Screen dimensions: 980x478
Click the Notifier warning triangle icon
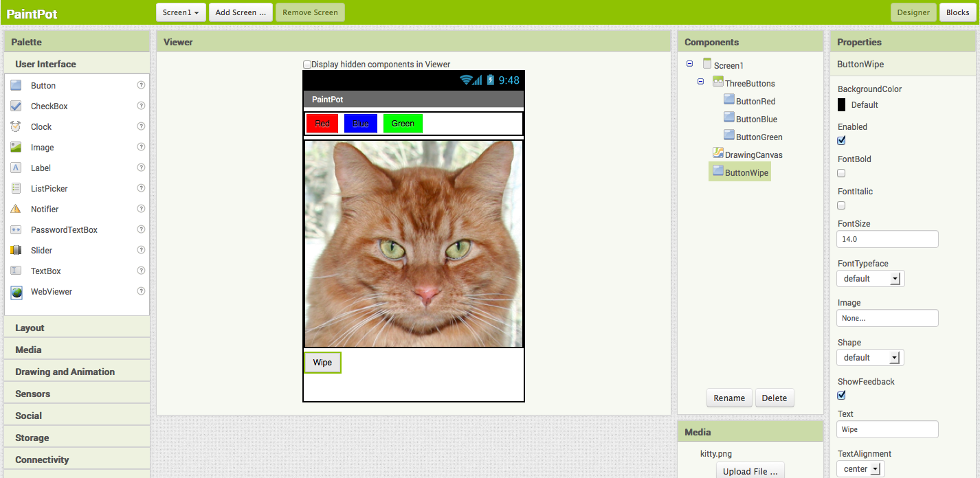click(x=16, y=209)
